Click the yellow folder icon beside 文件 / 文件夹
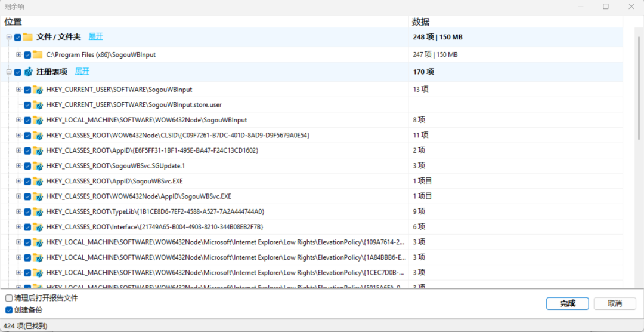 pos(27,37)
